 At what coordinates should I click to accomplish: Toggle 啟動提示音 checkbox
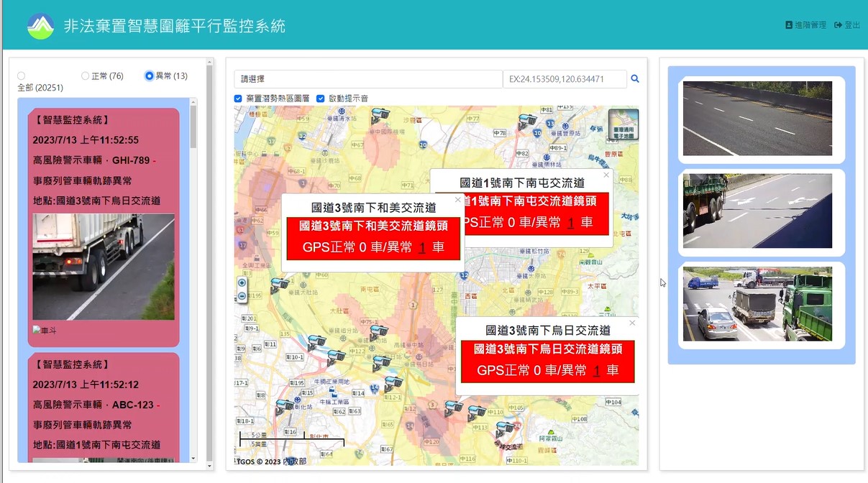point(321,98)
